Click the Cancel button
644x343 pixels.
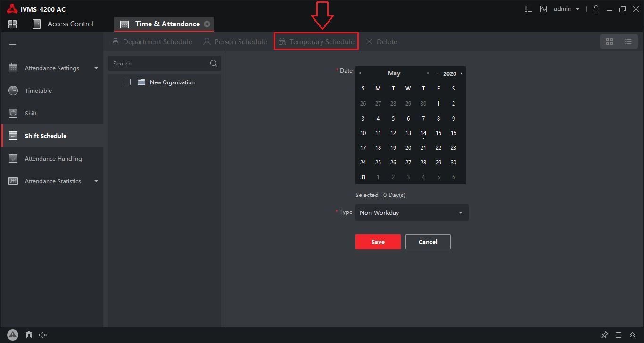coord(428,242)
